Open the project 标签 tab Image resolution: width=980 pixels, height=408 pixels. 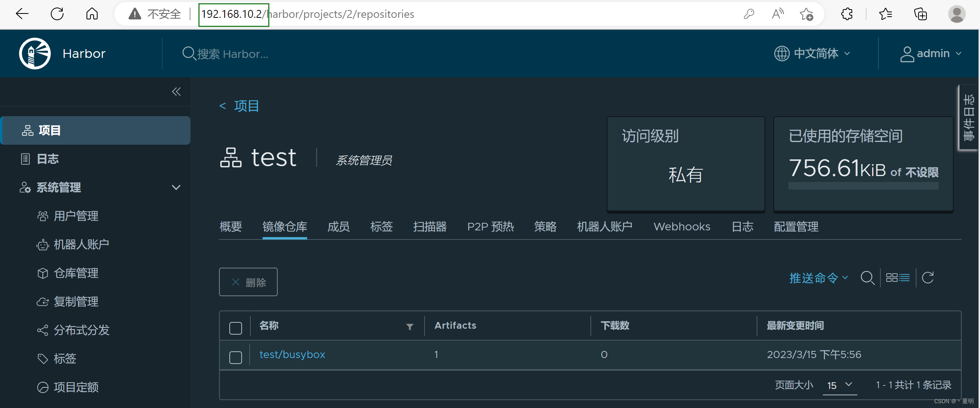pos(381,226)
